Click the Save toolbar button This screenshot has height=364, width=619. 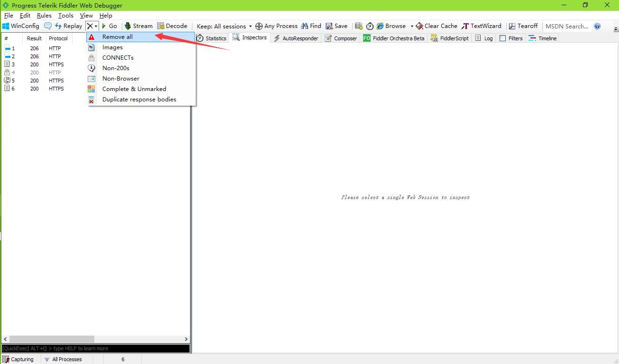click(337, 26)
